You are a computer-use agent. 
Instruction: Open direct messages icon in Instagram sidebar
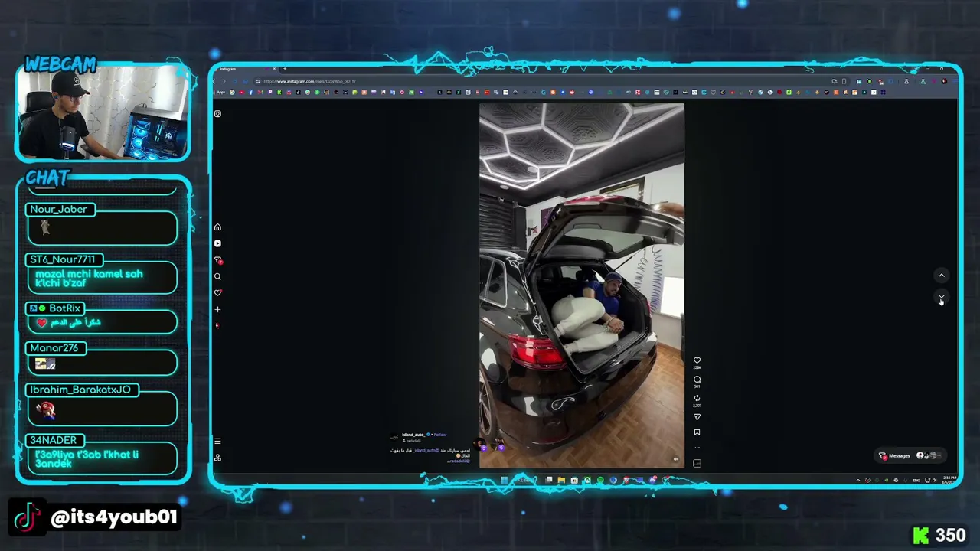click(x=217, y=260)
